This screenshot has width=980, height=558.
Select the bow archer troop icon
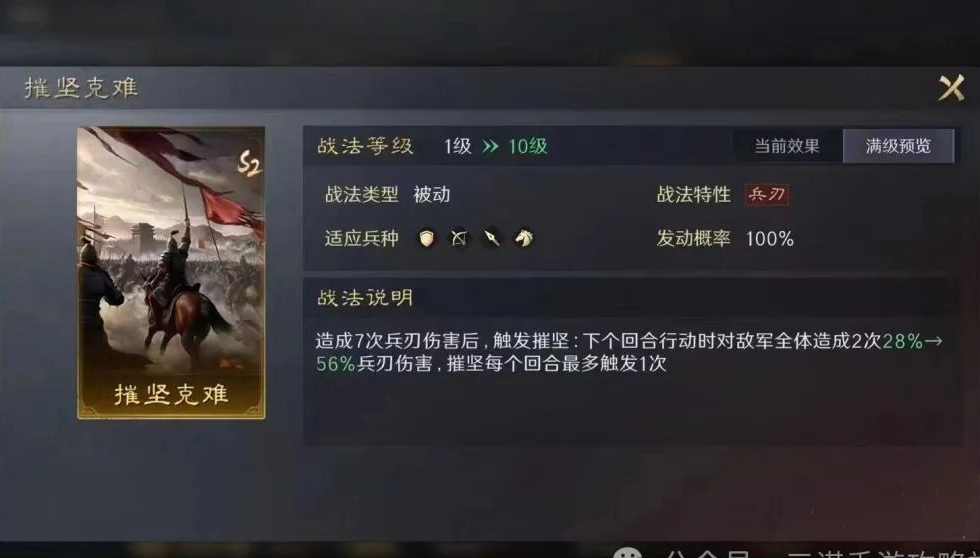pos(459,238)
